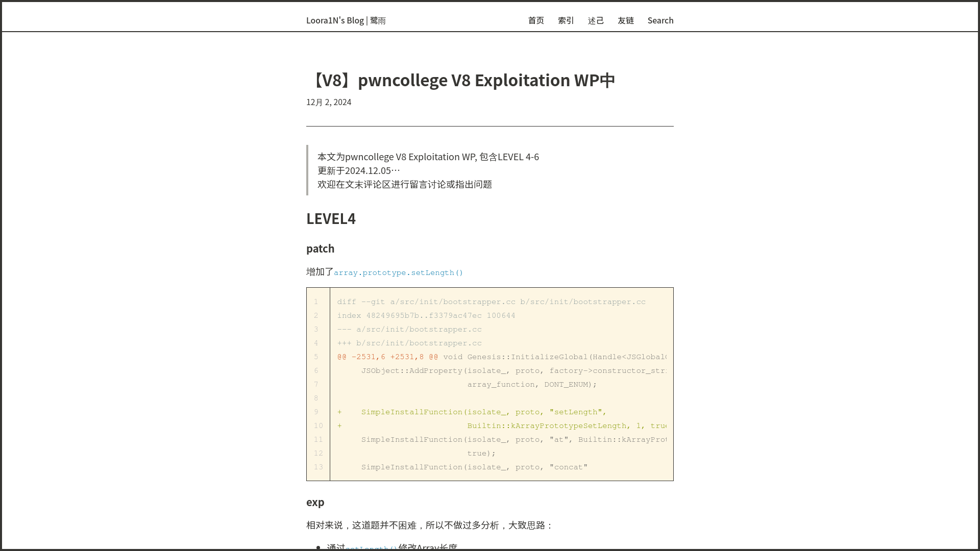Click code line index 48249695b7b..f3379ac47ec
The width and height of the screenshot is (980, 551).
(x=426, y=316)
